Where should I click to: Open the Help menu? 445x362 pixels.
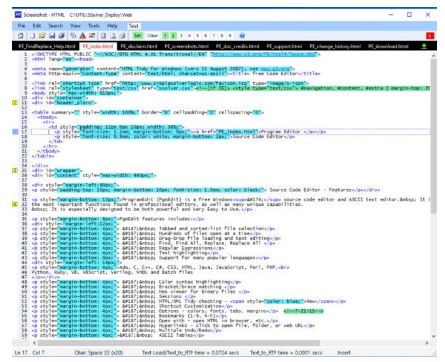pos(112,26)
